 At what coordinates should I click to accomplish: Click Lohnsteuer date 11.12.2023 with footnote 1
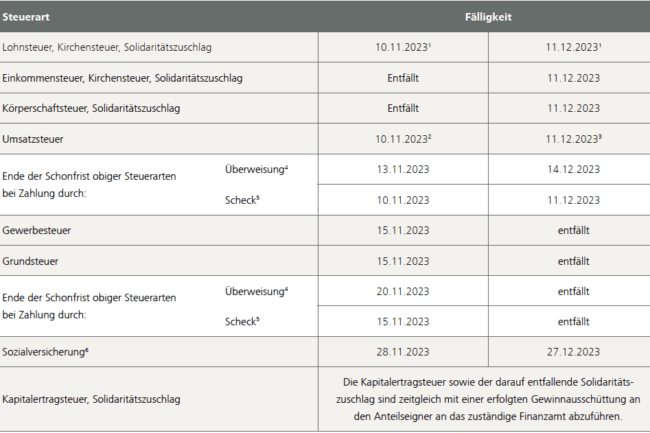pos(573,47)
